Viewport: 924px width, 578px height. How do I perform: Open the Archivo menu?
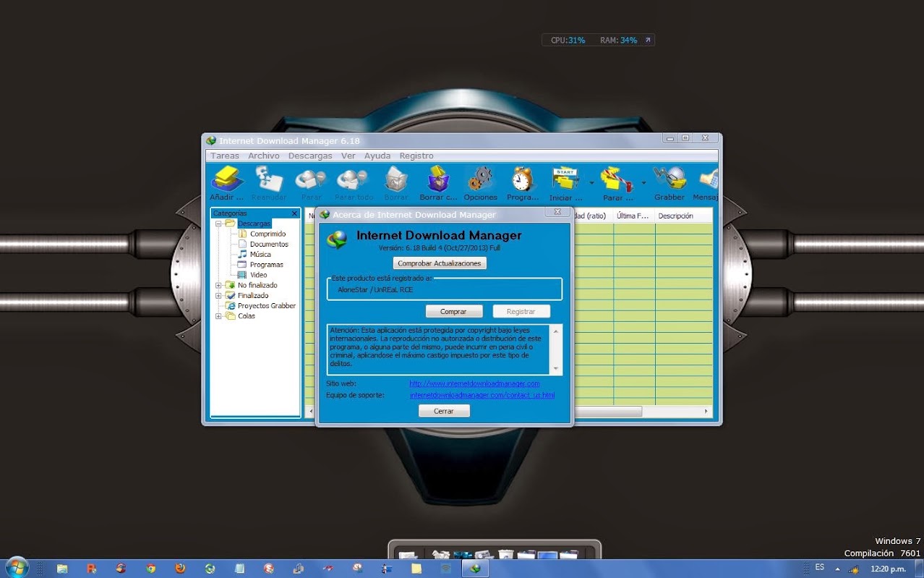coord(264,156)
